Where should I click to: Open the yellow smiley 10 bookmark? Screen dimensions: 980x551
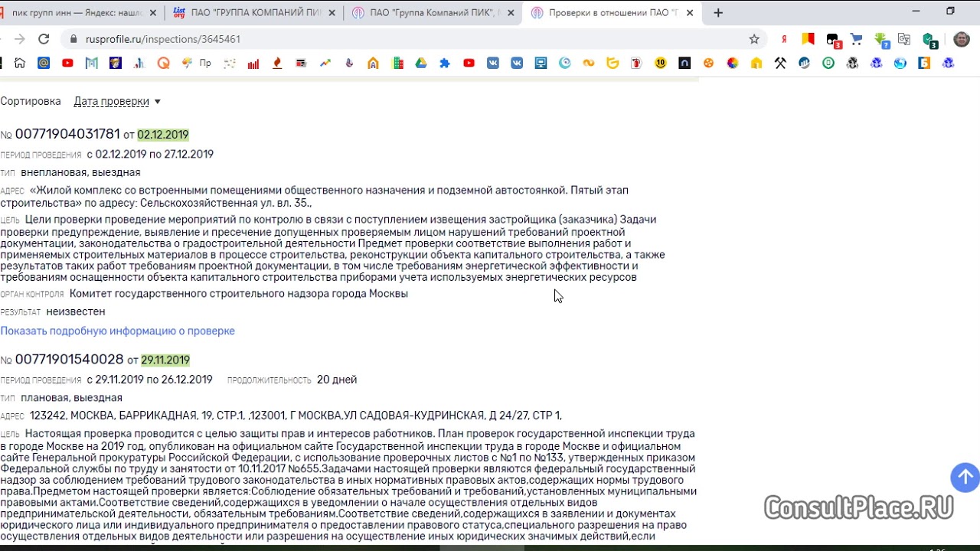click(661, 64)
